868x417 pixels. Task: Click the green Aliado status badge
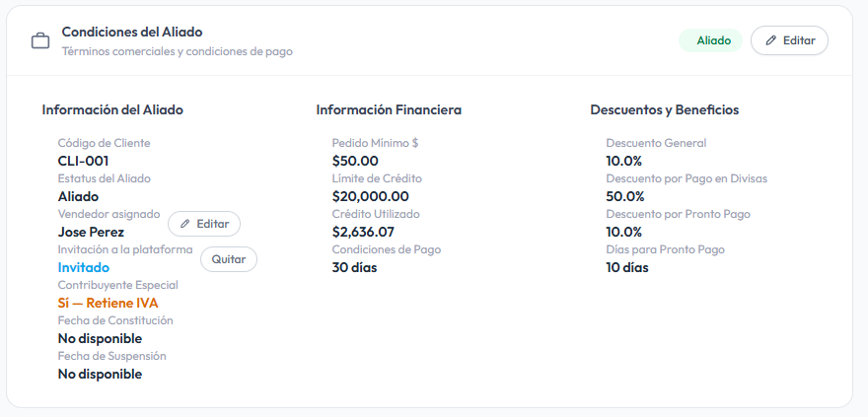point(711,40)
